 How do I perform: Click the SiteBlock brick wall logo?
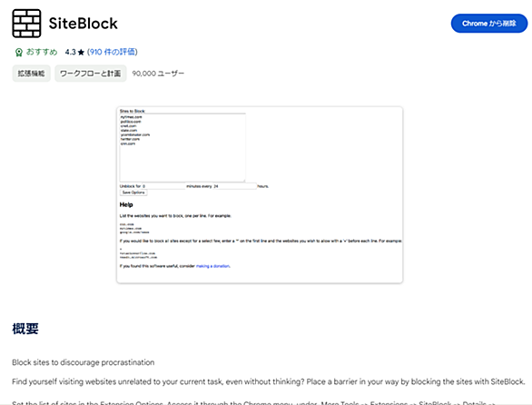tap(26, 24)
